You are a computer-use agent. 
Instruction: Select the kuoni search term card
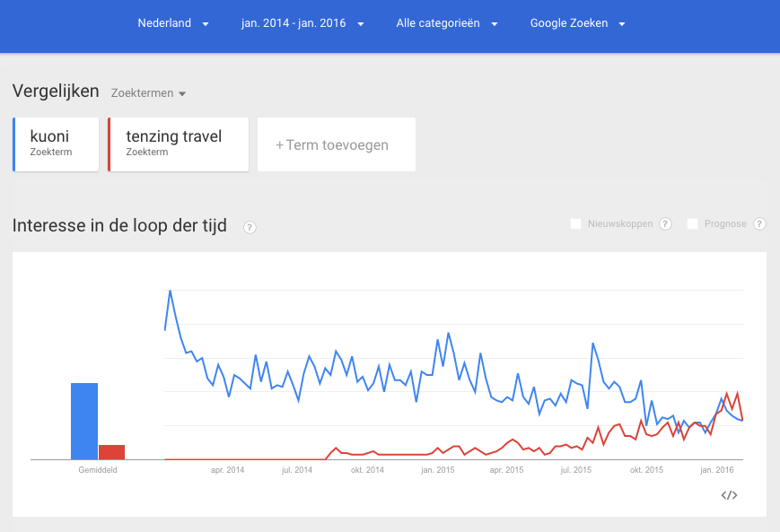point(58,144)
